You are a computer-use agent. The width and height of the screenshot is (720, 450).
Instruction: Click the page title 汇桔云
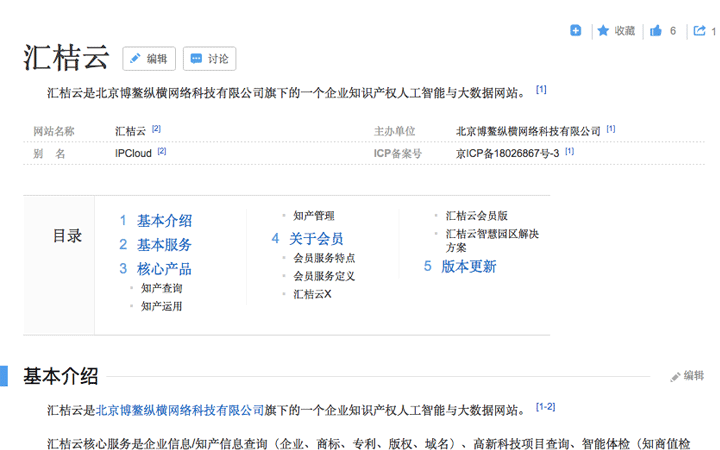[x=66, y=58]
